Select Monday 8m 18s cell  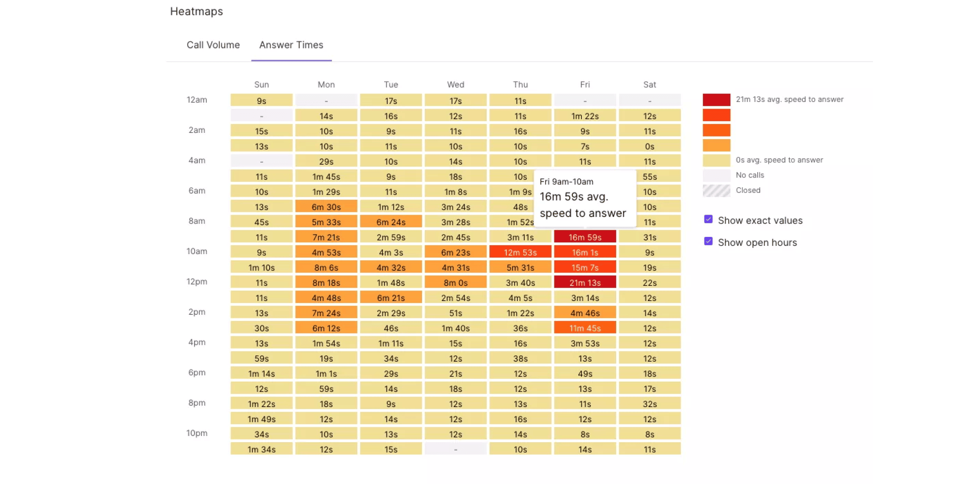326,282
